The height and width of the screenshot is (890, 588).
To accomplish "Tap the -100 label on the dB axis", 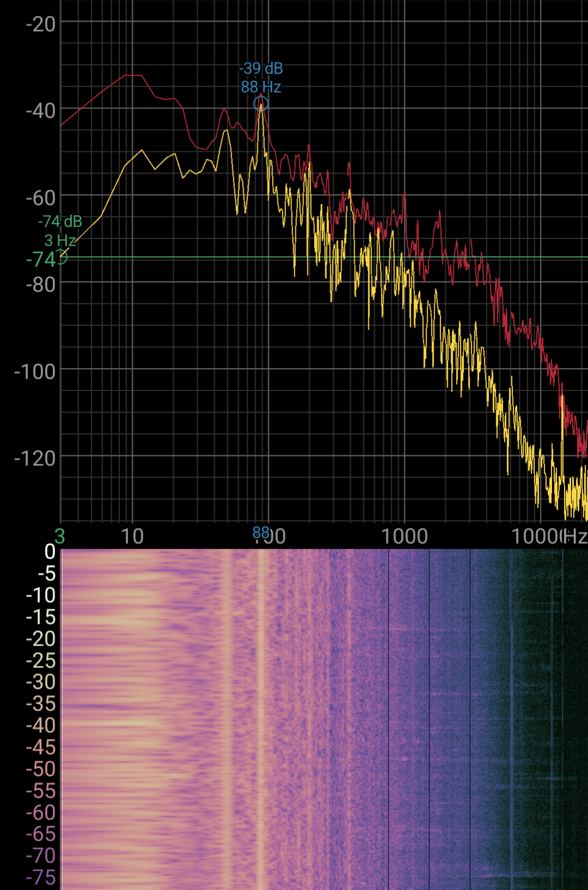I will [35, 372].
